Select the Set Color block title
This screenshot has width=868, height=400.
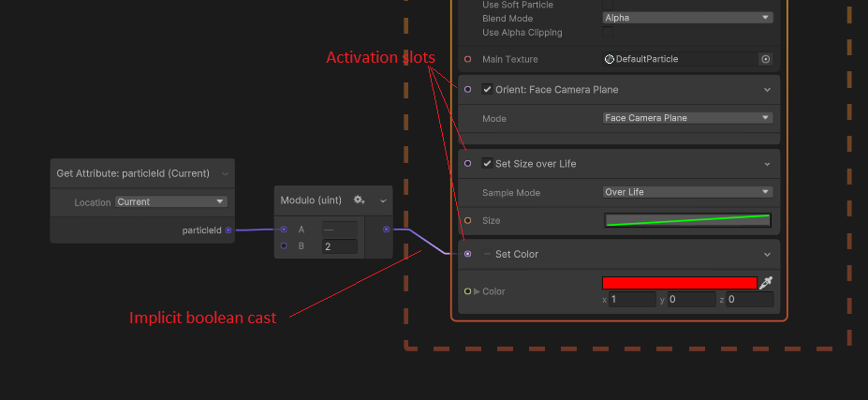pos(517,254)
